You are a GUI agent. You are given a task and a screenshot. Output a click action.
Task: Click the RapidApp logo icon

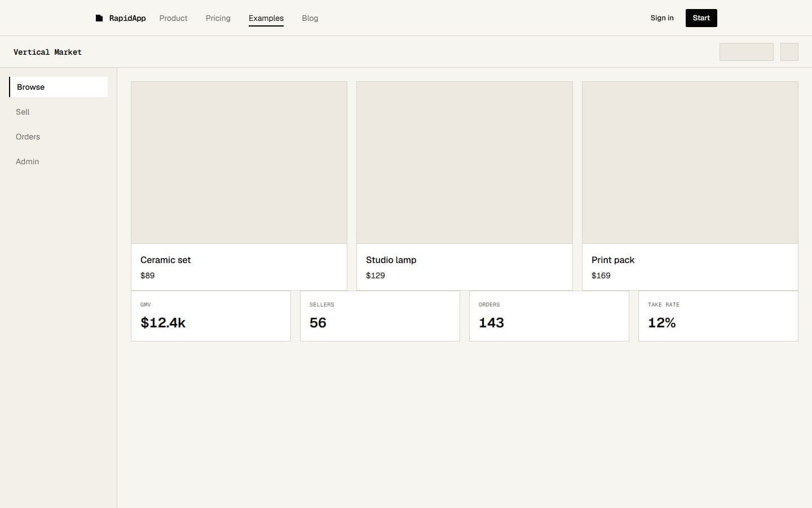(x=99, y=18)
